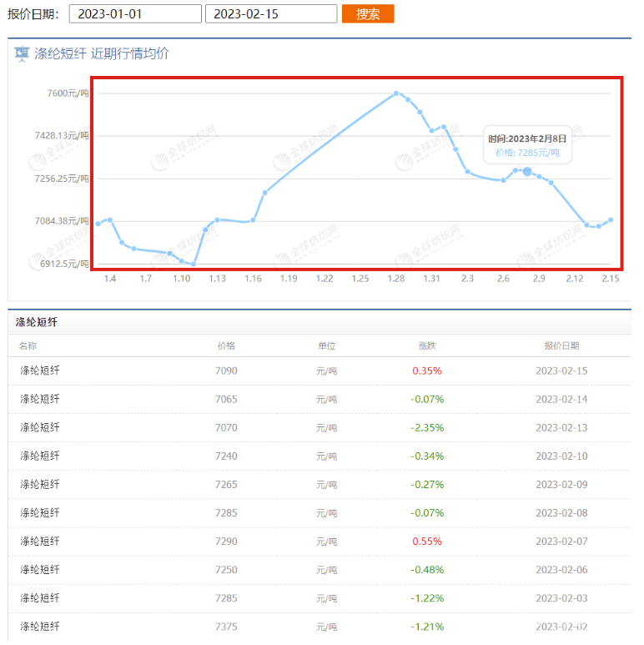Click the 价格 column header
The height and width of the screenshot is (645, 644).
click(226, 345)
